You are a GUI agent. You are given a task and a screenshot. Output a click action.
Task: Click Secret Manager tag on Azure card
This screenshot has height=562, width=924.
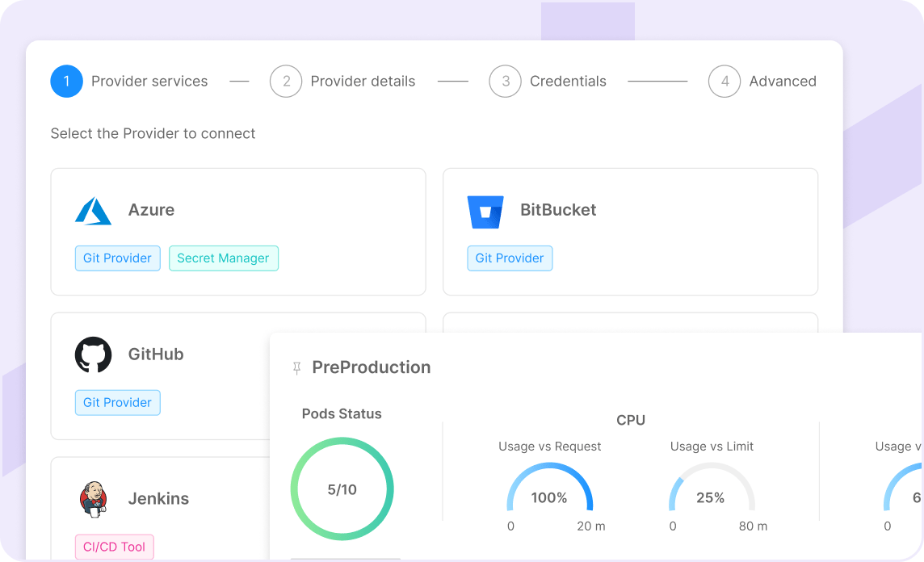(224, 258)
